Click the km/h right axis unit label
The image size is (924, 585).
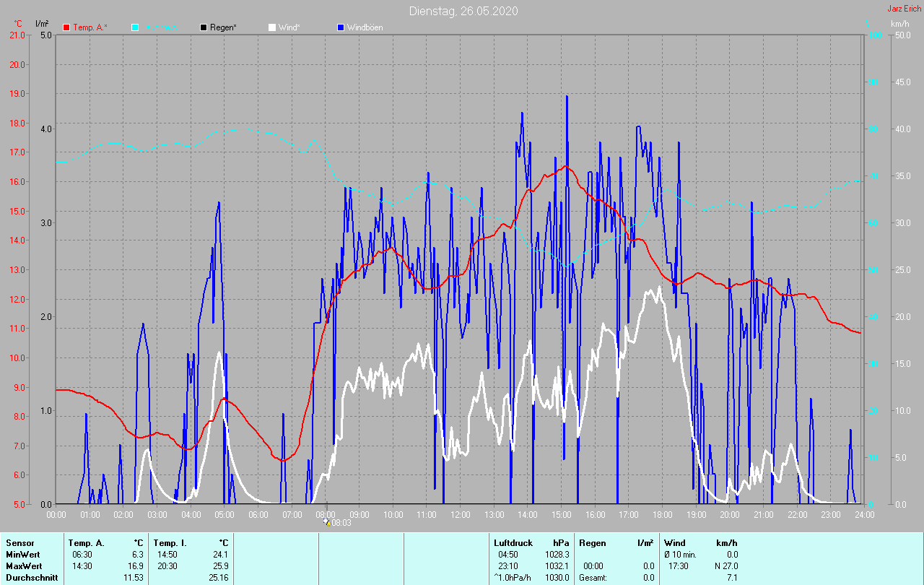coord(899,24)
